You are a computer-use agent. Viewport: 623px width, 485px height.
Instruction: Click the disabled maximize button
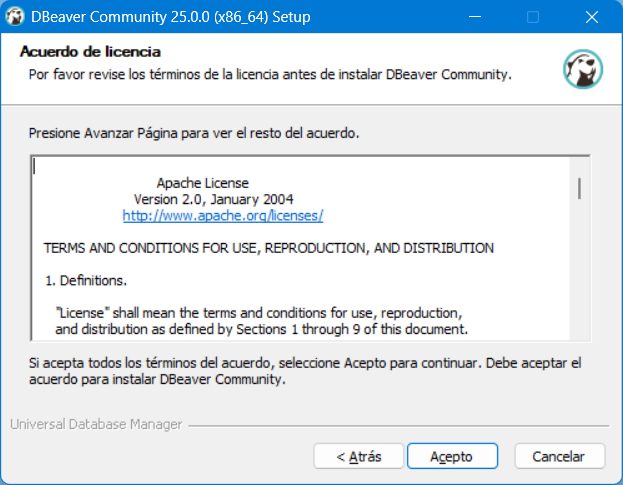coord(533,17)
